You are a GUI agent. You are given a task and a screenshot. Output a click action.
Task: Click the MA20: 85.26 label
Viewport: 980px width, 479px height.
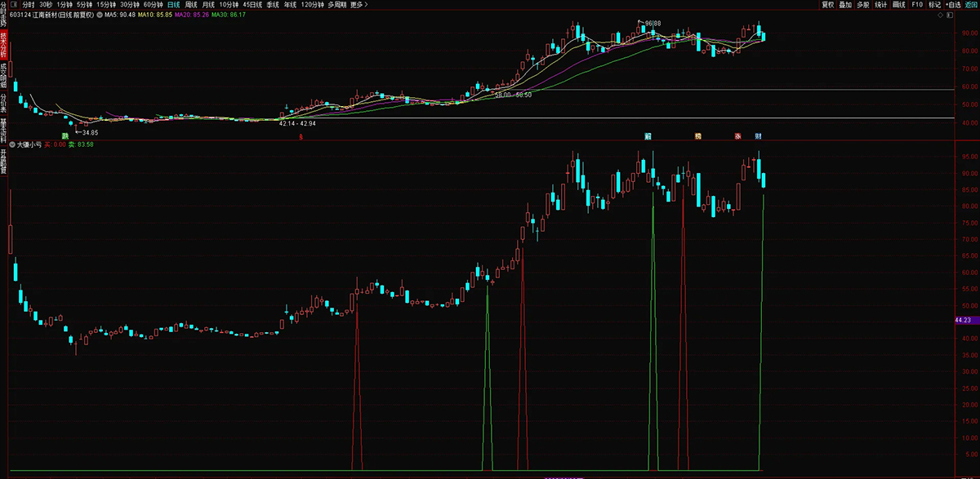[x=190, y=14]
